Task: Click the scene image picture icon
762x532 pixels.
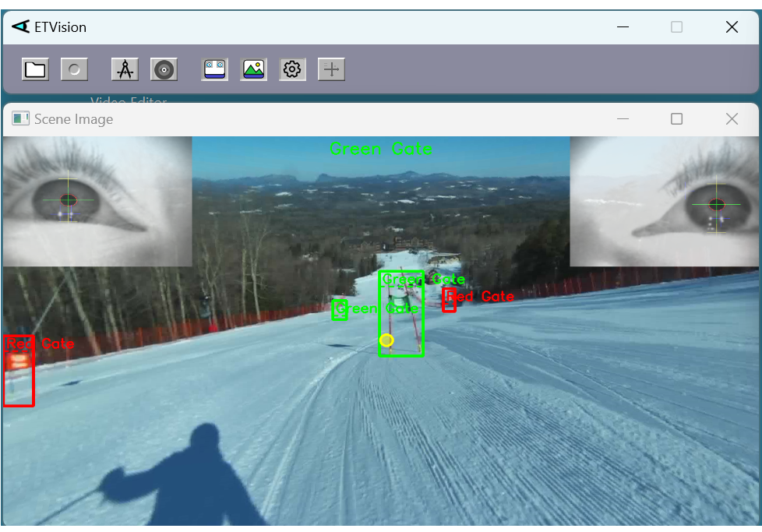Action: pyautogui.click(x=254, y=69)
